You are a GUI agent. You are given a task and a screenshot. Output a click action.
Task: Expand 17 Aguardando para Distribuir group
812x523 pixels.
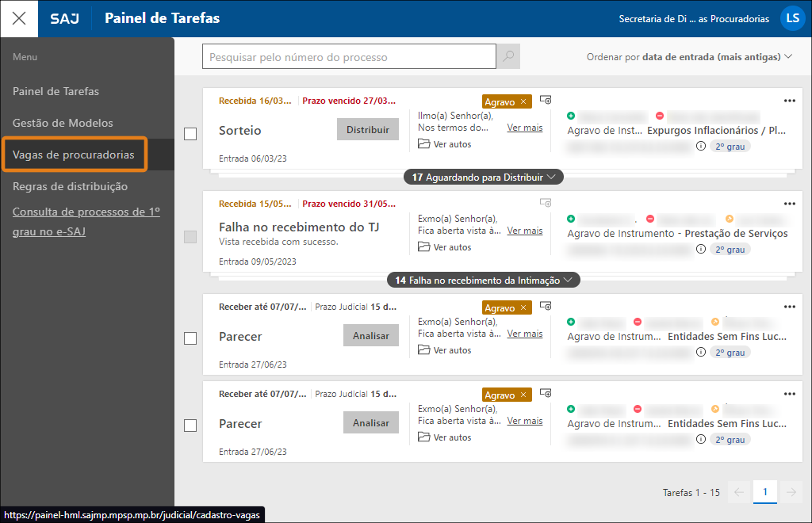pos(484,177)
